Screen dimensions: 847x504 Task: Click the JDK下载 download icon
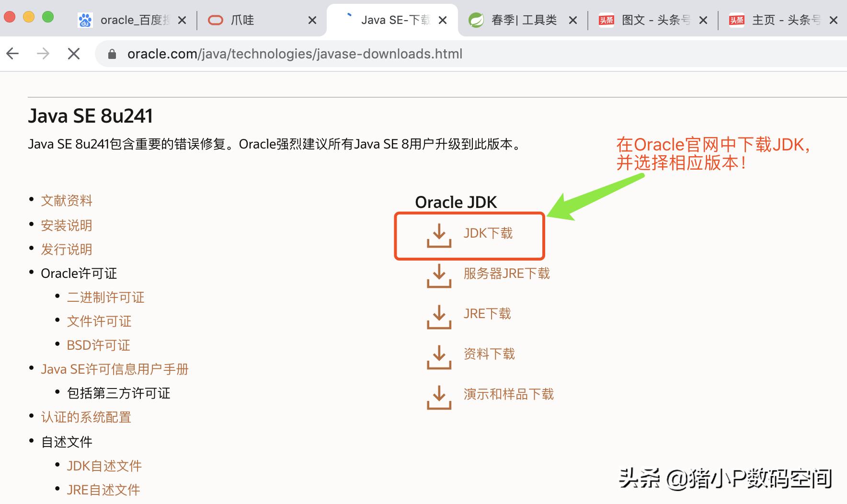click(438, 236)
